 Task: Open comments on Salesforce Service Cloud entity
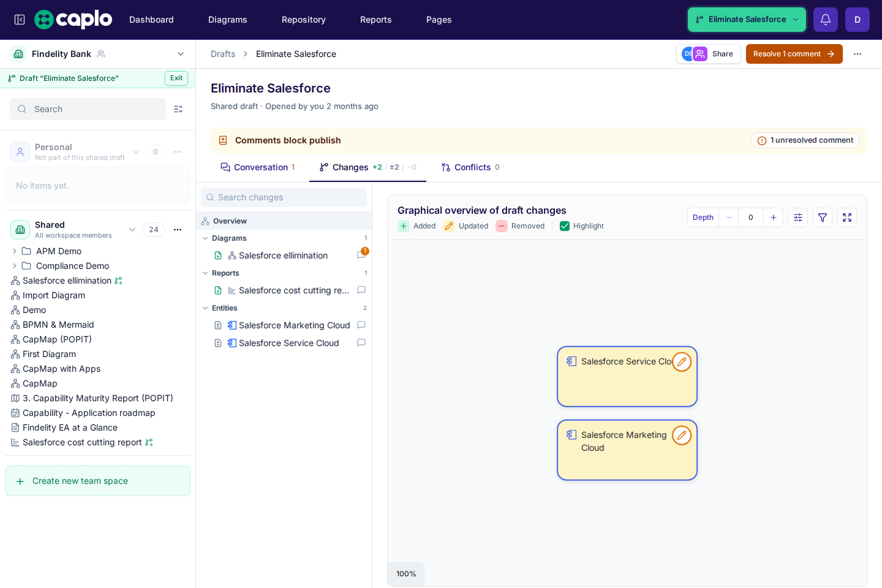tap(361, 343)
